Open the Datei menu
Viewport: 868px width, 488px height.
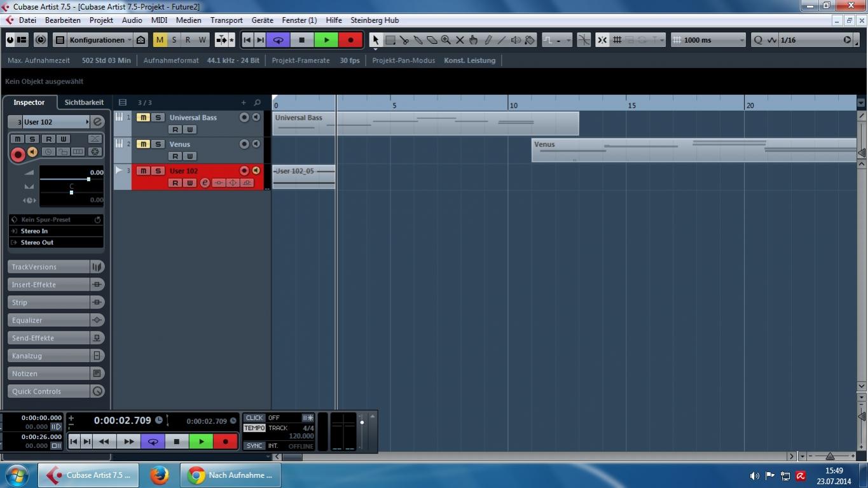tap(27, 20)
